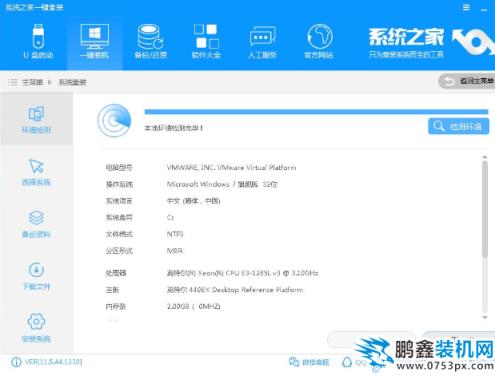Click the 中文 (简体，中国) value
Viewport: 495px width, 376px height.
[193, 201]
